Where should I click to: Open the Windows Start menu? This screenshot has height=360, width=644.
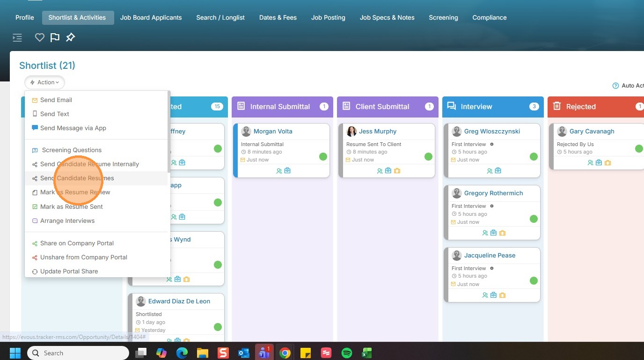point(15,353)
